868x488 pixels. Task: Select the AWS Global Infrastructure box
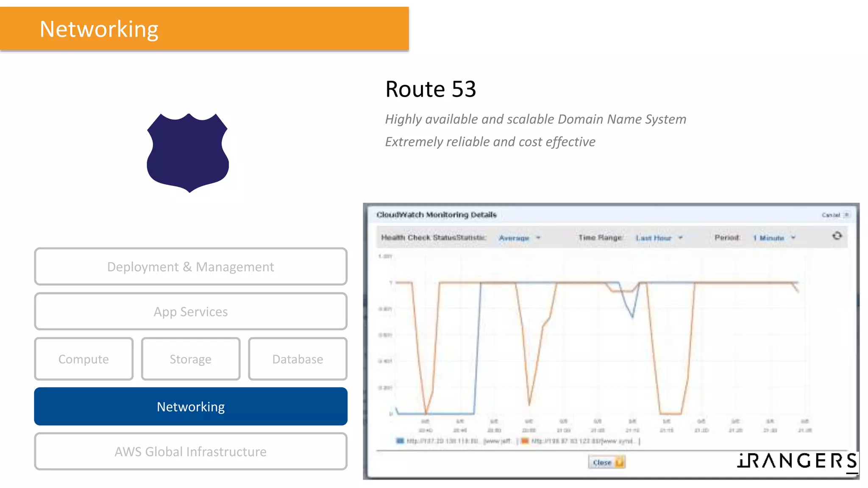191,451
